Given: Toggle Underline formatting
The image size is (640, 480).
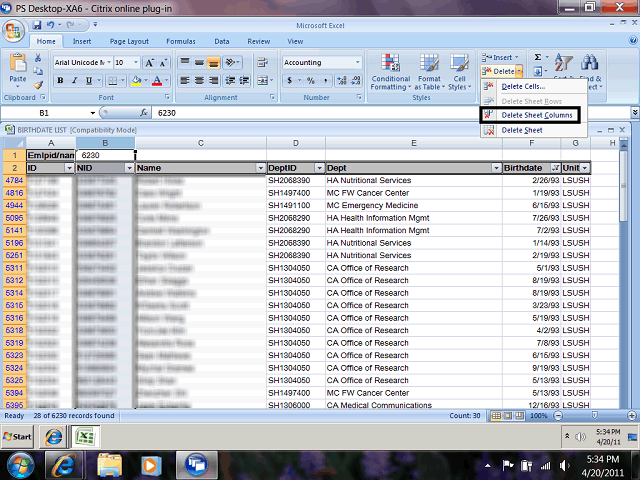Looking at the screenshot, I should (x=88, y=80).
